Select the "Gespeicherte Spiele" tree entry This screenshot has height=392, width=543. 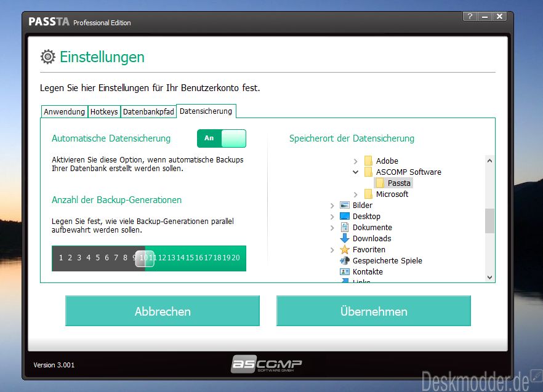[x=387, y=260]
